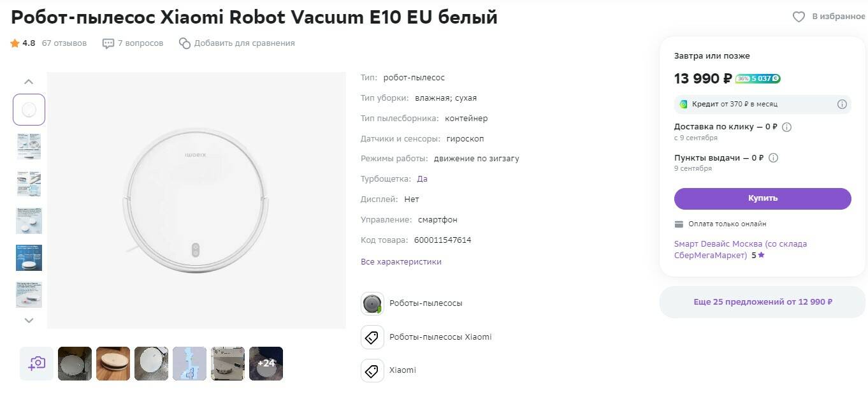Click the Роботы-пылесосы category icon
This screenshot has height=406, width=868.
[372, 303]
